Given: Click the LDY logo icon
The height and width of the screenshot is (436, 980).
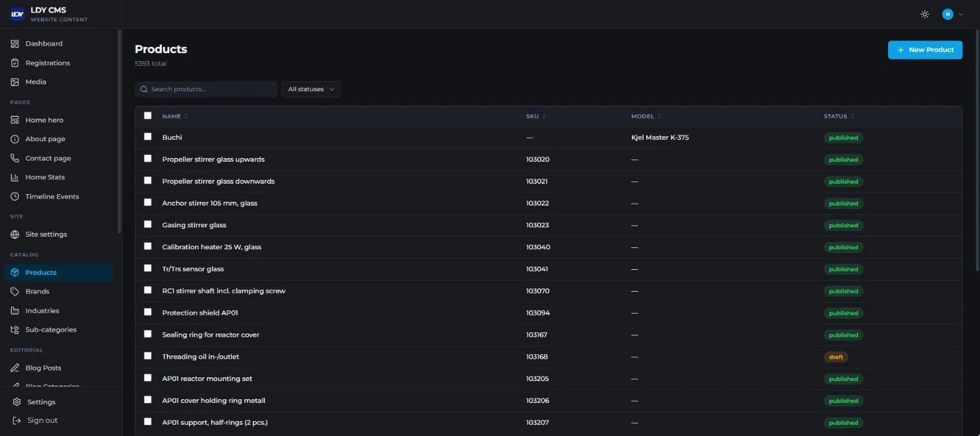Looking at the screenshot, I should (17, 14).
